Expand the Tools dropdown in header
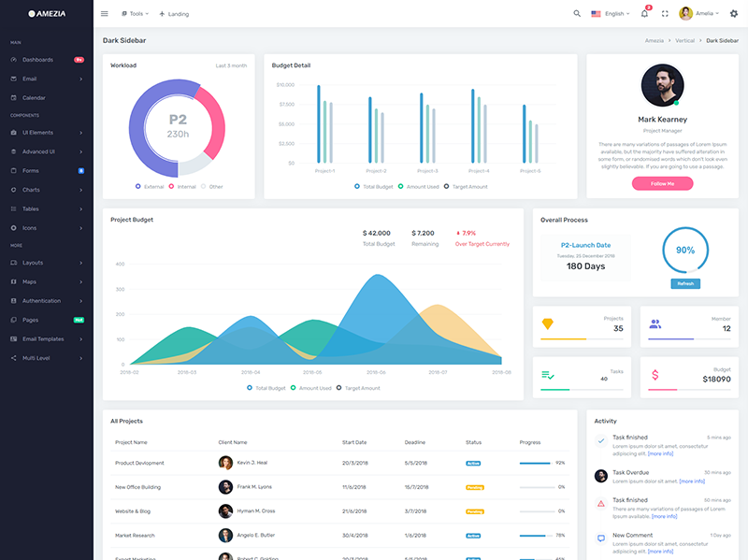 (136, 14)
